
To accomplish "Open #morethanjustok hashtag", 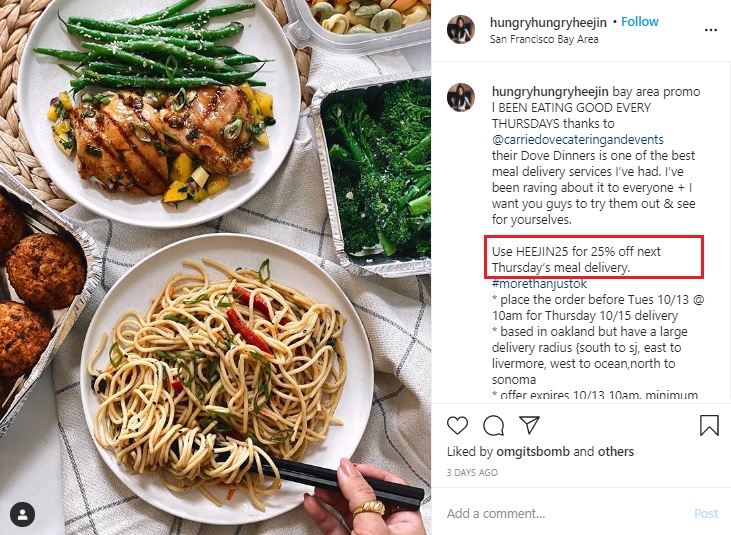I will tap(539, 284).
